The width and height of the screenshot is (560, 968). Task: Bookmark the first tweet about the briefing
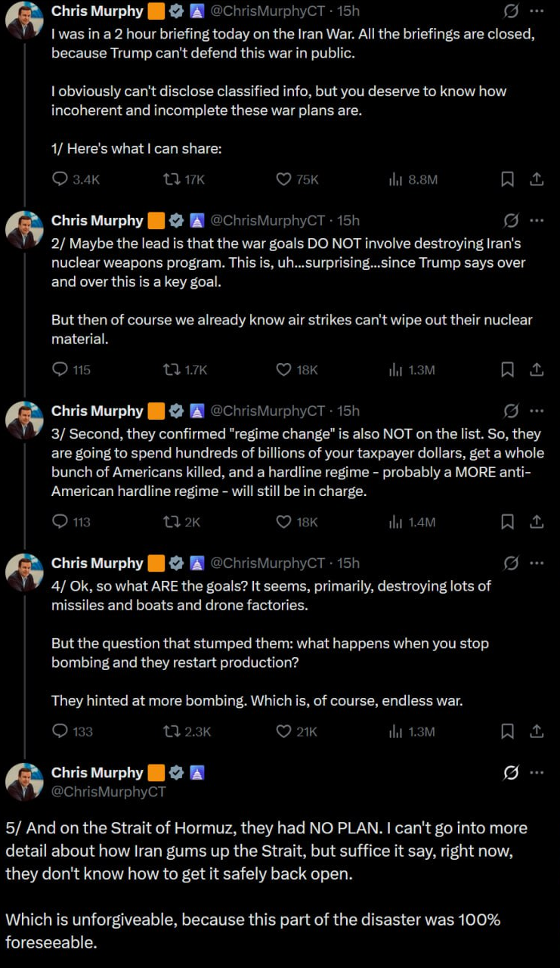(508, 179)
